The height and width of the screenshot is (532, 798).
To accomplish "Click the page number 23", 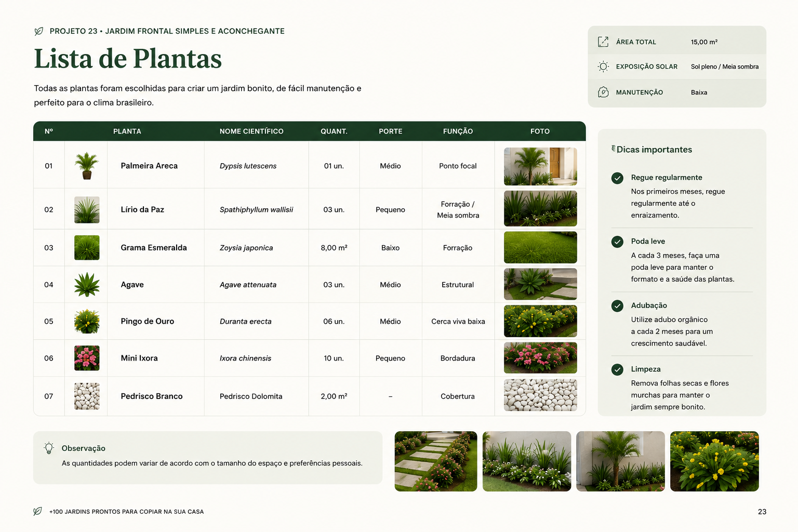I will pos(762,512).
